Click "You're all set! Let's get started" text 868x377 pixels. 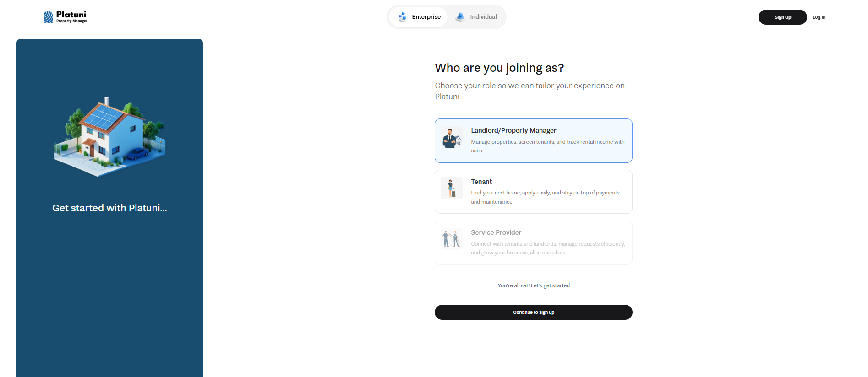(534, 285)
